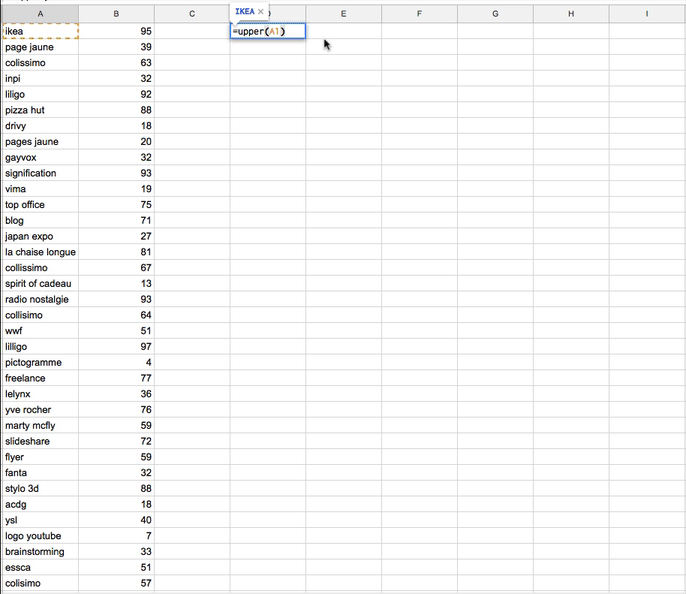This screenshot has height=594, width=686.
Task: Select value 13 next to spirit of cadeau
Action: click(116, 283)
